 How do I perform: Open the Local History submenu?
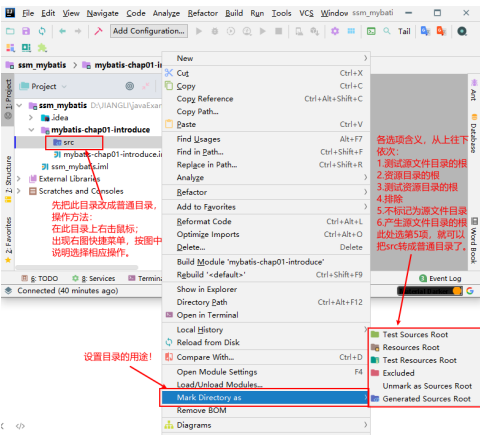[266, 330]
